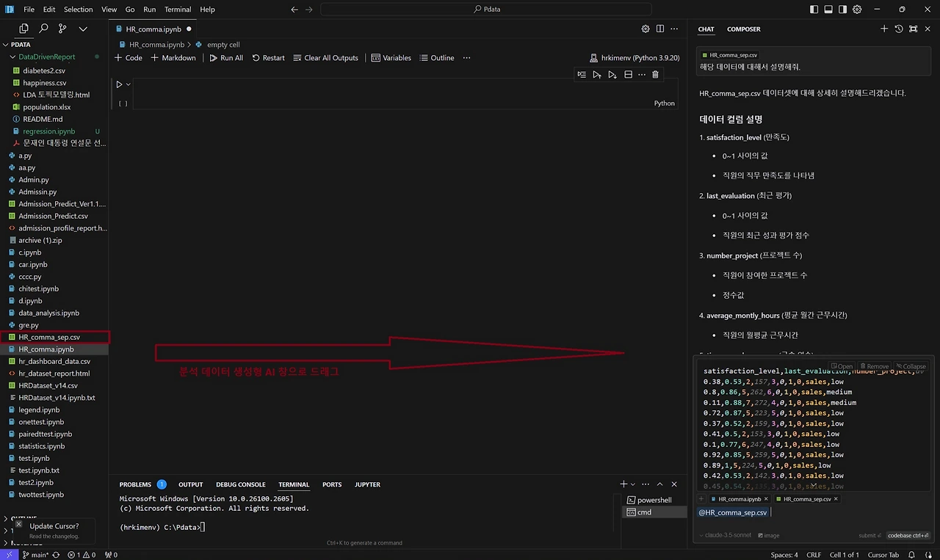Send with codebase ctrl+enter button
940x560 pixels.
[x=908, y=536]
